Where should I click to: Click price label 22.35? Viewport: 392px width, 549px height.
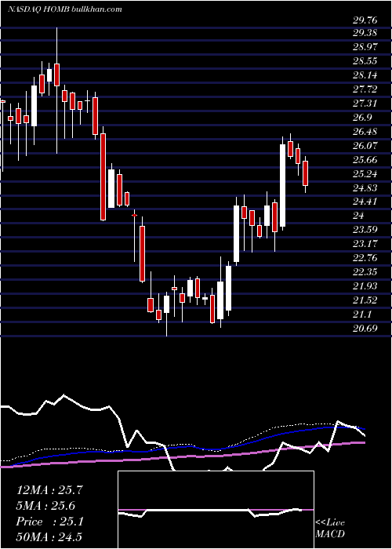[x=365, y=272]
